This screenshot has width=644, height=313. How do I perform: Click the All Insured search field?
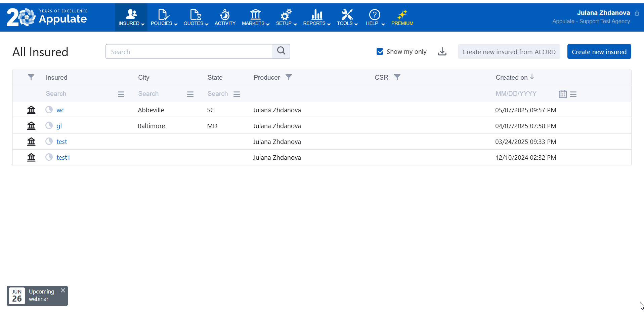tap(189, 51)
